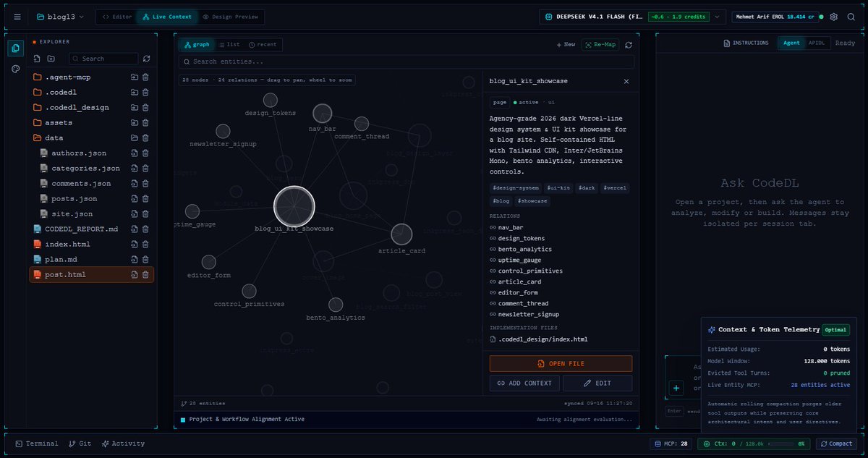Open the DeepSeek V4.1 Flash model selector
Screen dimensions: 868x458
(633, 17)
